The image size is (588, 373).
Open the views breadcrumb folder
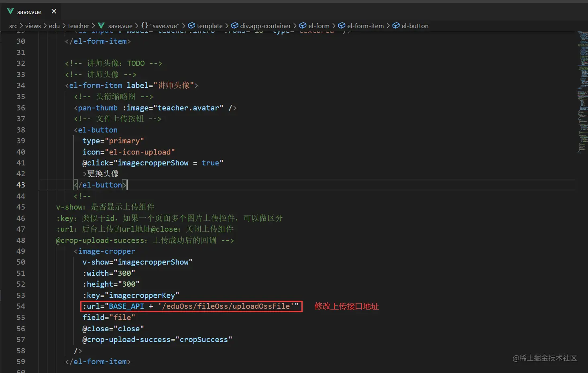tap(33, 26)
